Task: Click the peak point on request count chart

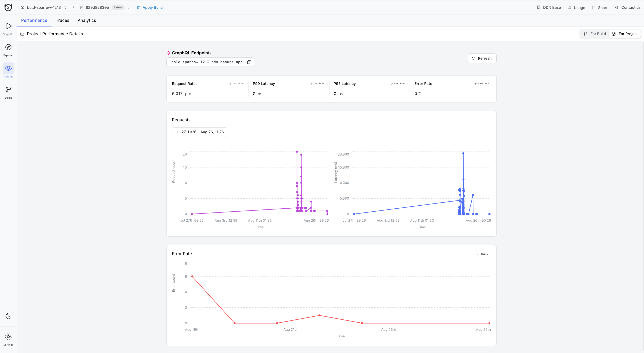Action: coord(297,152)
